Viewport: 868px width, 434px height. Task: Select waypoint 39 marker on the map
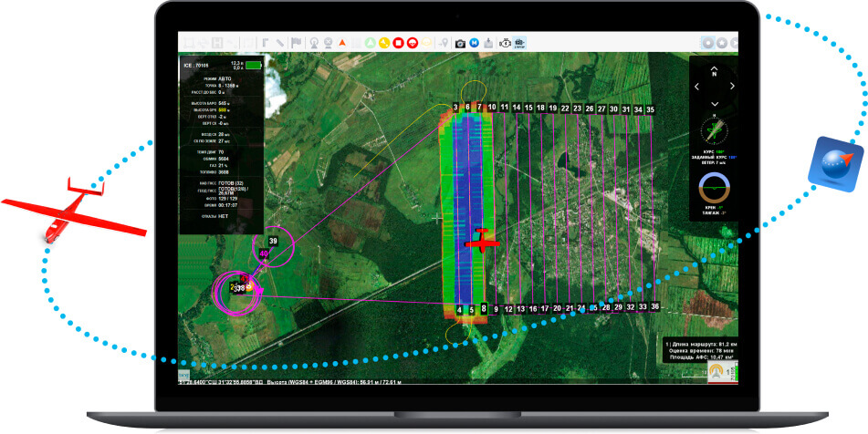[x=273, y=241]
